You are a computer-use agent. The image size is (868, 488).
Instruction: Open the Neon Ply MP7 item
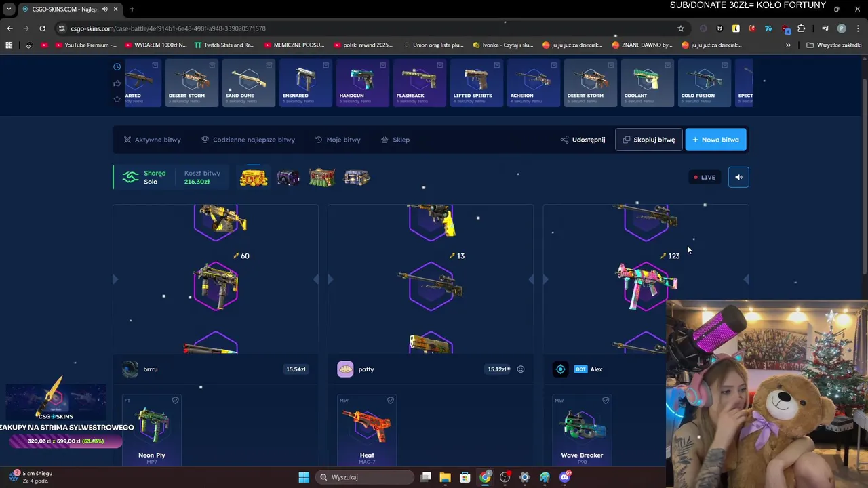pos(152,430)
